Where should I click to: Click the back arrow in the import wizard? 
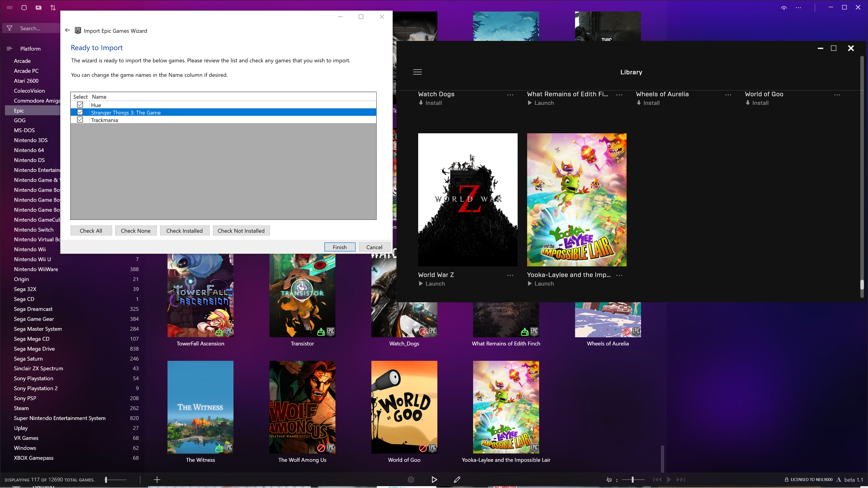pos(67,30)
